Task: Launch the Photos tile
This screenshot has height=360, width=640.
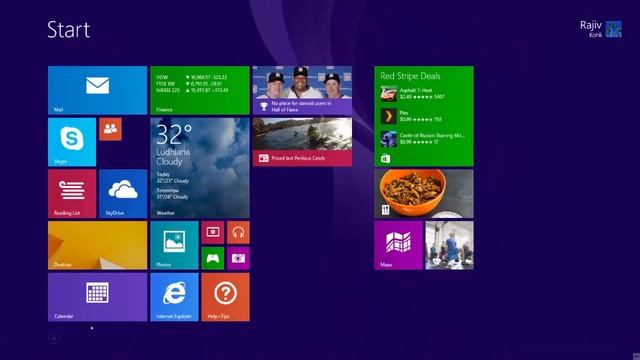Action: click(174, 245)
